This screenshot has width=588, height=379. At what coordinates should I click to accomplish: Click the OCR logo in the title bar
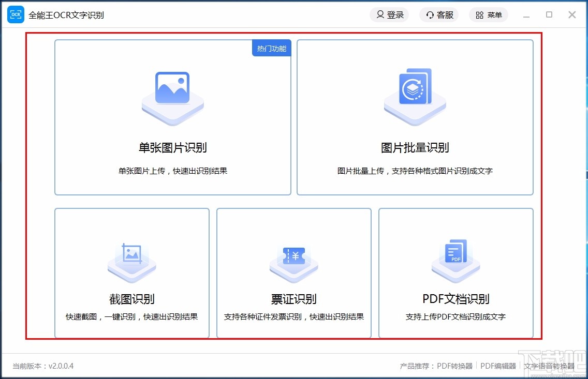click(16, 14)
